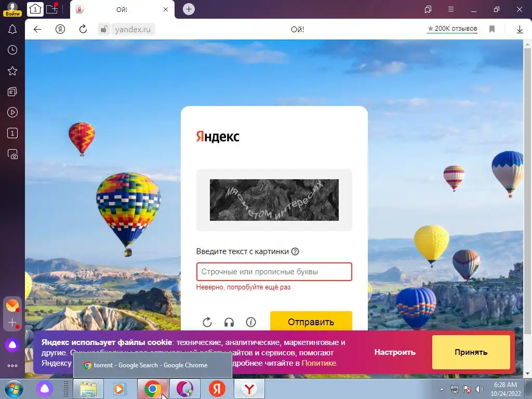Open the browser hamburger menu
The height and width of the screenshot is (399, 532).
pyautogui.click(x=451, y=9)
